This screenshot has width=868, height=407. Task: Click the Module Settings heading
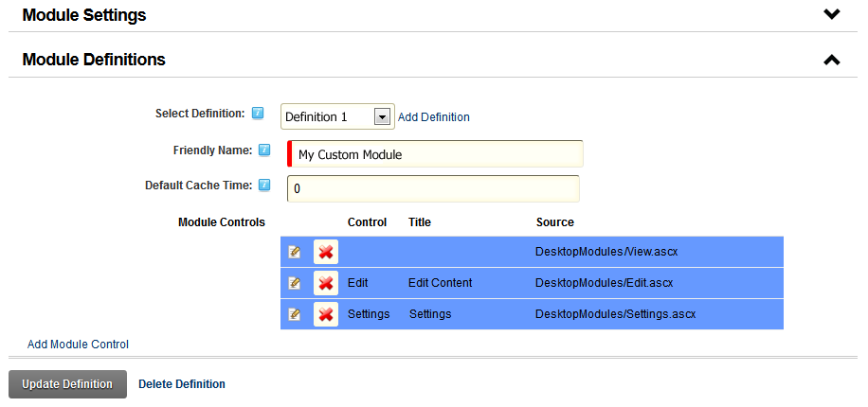(x=84, y=15)
